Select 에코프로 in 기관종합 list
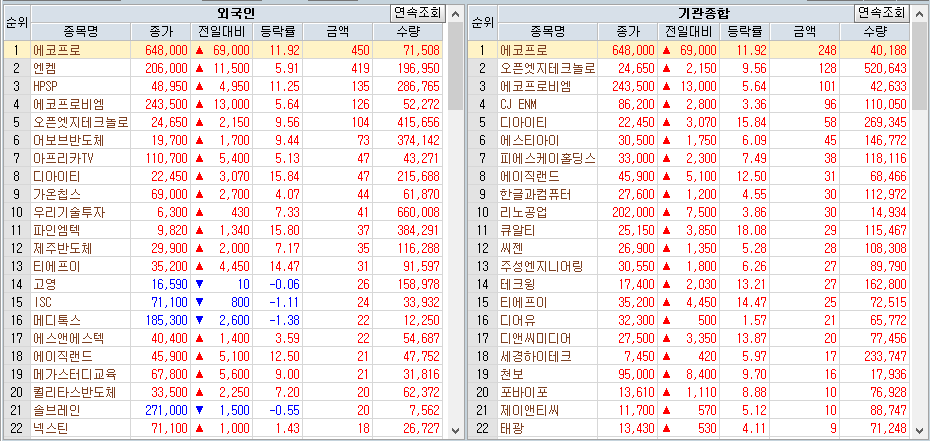 690,50
